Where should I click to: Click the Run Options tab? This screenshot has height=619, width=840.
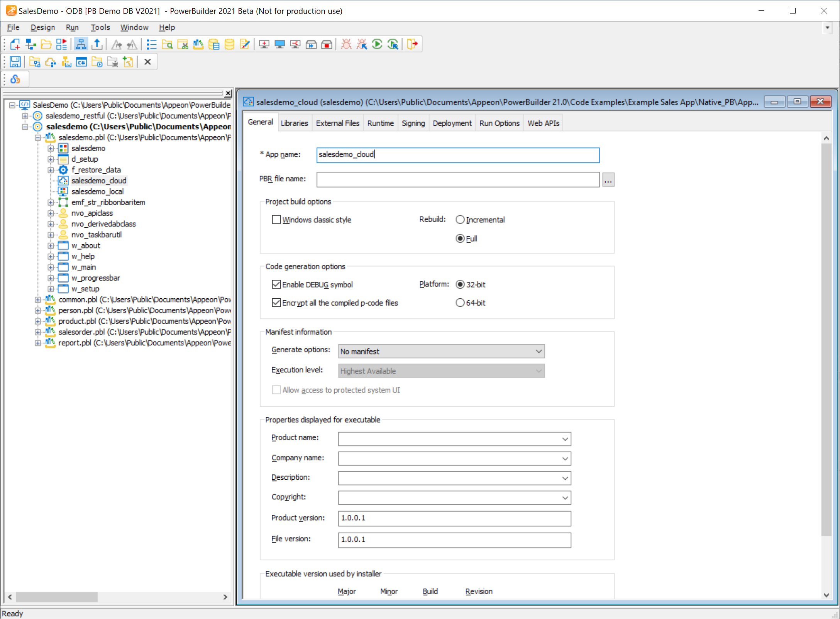click(499, 123)
